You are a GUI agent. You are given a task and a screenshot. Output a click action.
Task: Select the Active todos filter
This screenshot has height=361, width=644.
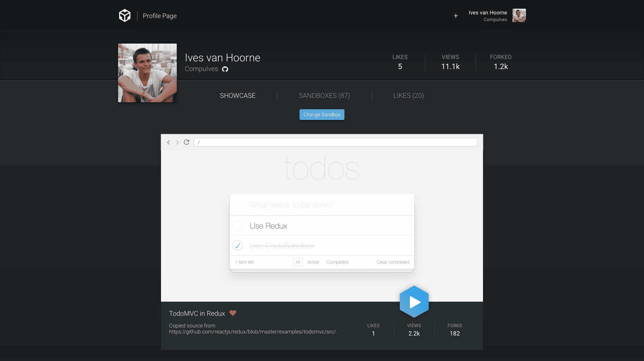tap(313, 262)
